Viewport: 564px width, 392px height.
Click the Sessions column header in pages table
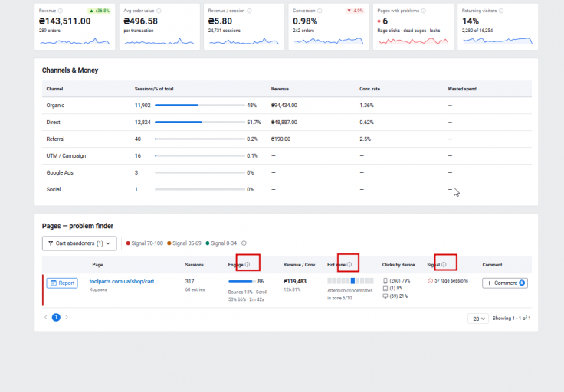point(194,265)
